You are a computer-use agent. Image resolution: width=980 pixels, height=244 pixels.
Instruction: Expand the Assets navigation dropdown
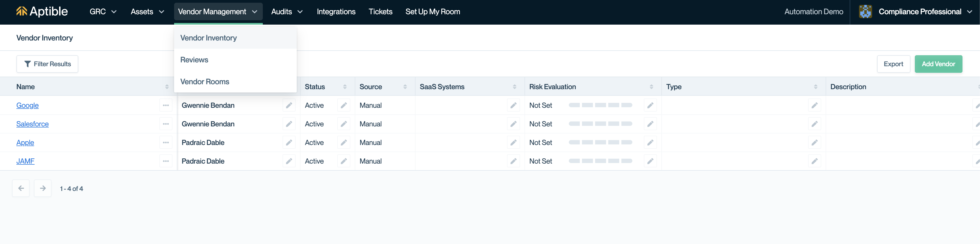click(148, 12)
